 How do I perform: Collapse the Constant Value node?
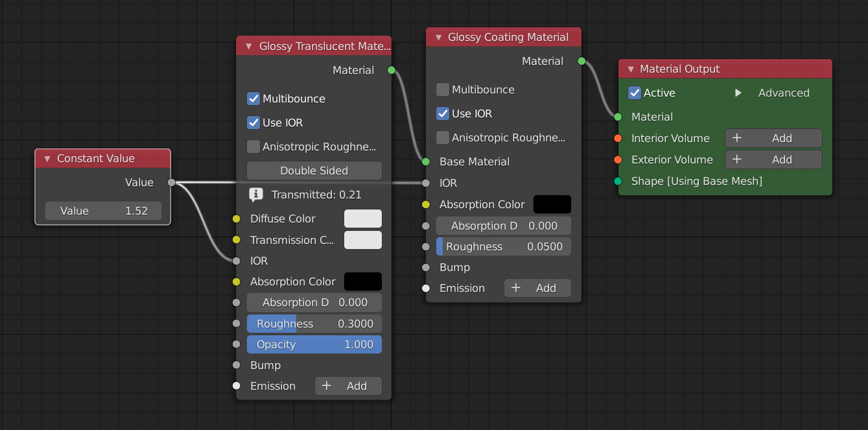click(47, 159)
